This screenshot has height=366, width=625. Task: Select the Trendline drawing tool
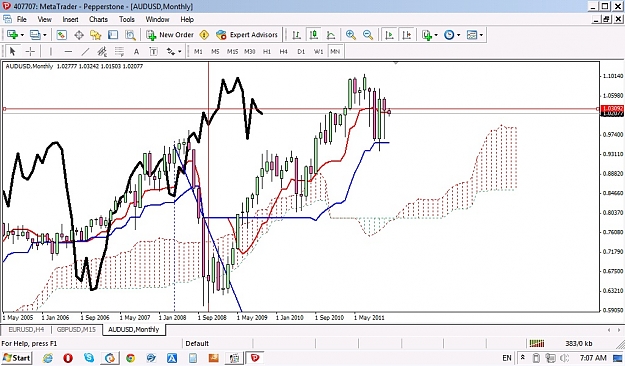click(85, 51)
